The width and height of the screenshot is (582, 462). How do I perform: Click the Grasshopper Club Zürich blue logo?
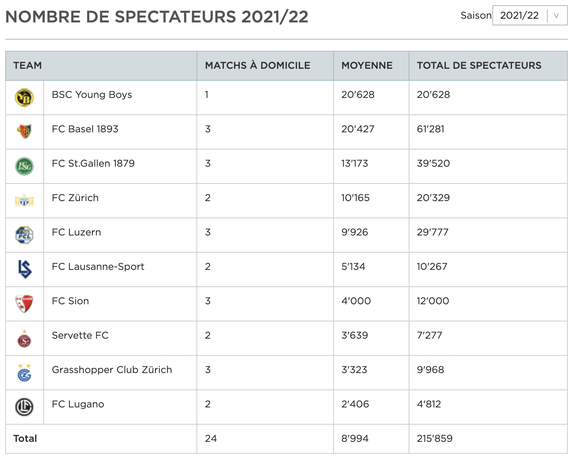[24, 373]
